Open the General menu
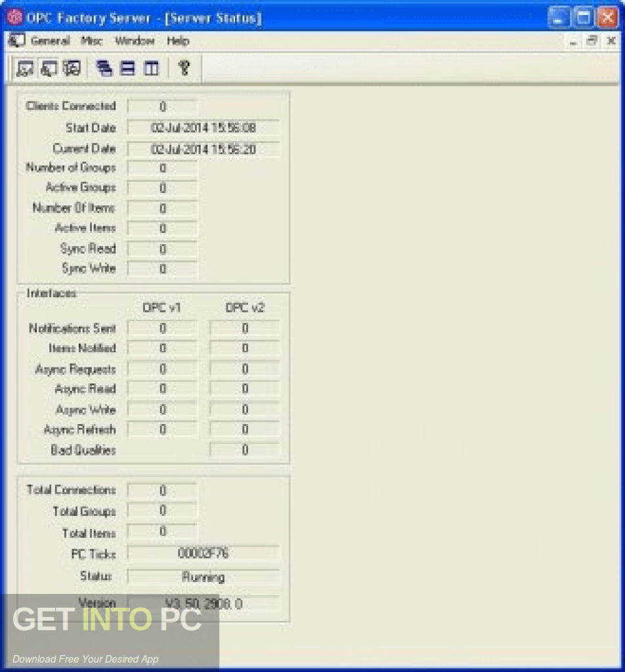This screenshot has width=625, height=672. pyautogui.click(x=50, y=41)
